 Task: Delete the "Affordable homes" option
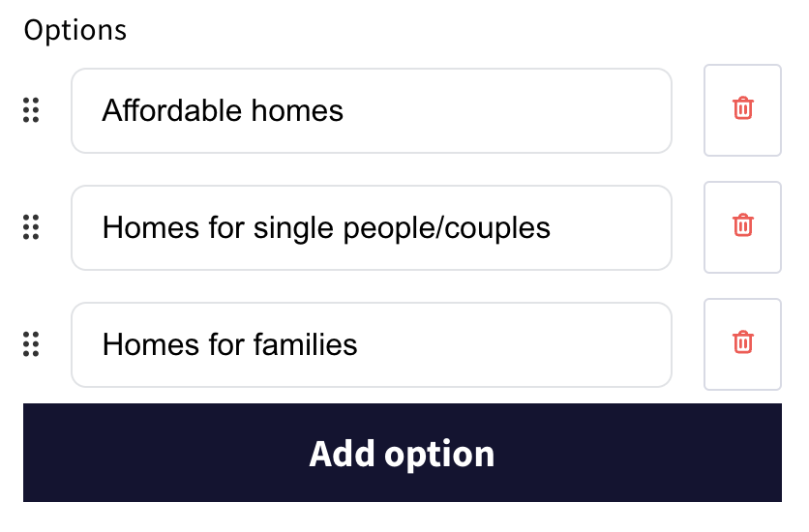[x=742, y=109]
